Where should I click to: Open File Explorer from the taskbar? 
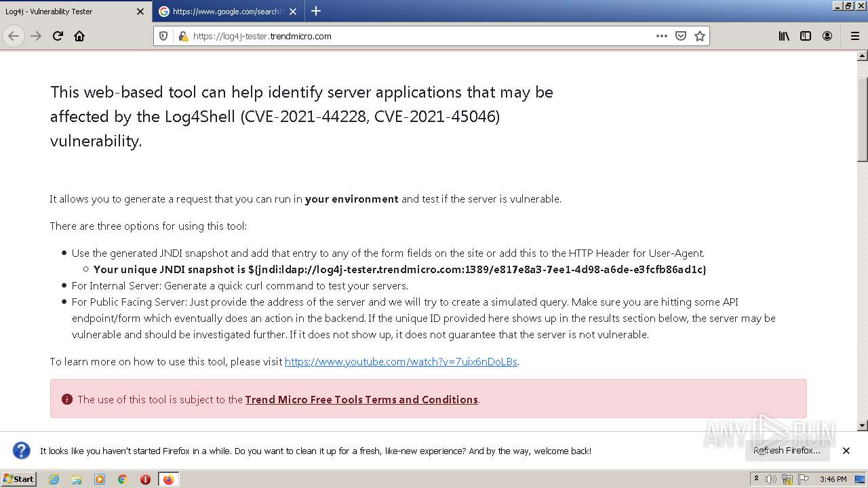click(x=77, y=479)
